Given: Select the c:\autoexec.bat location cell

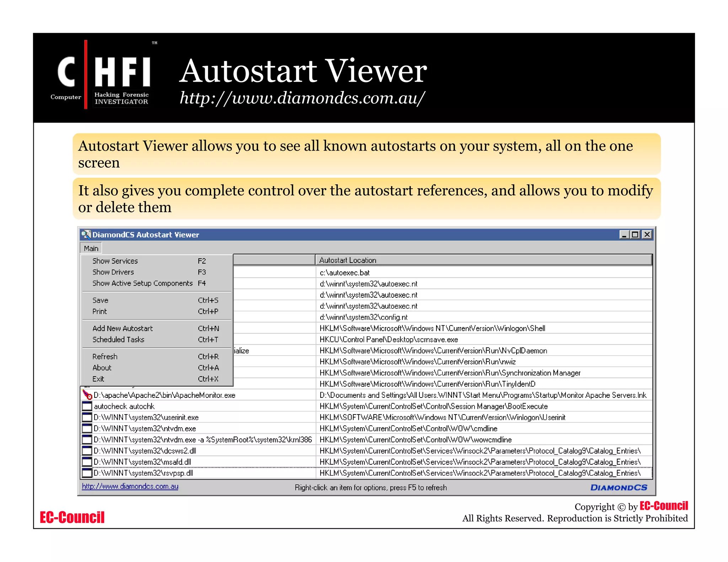Looking at the screenshot, I should (484, 272).
